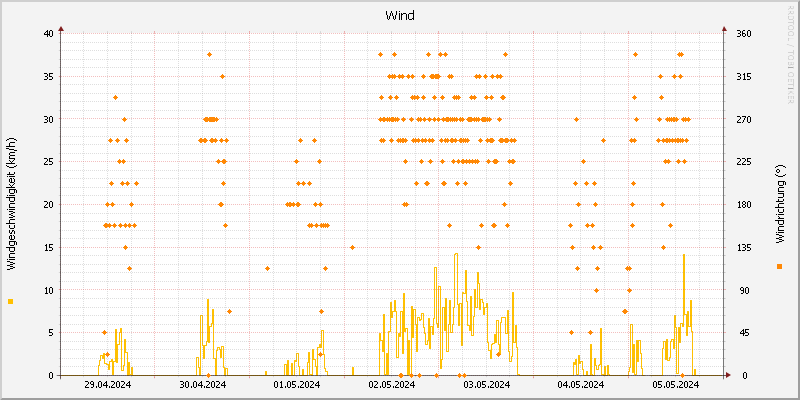
Task: Click the Windgeschwindigkeit (km/h) axis label
Action: point(11,204)
